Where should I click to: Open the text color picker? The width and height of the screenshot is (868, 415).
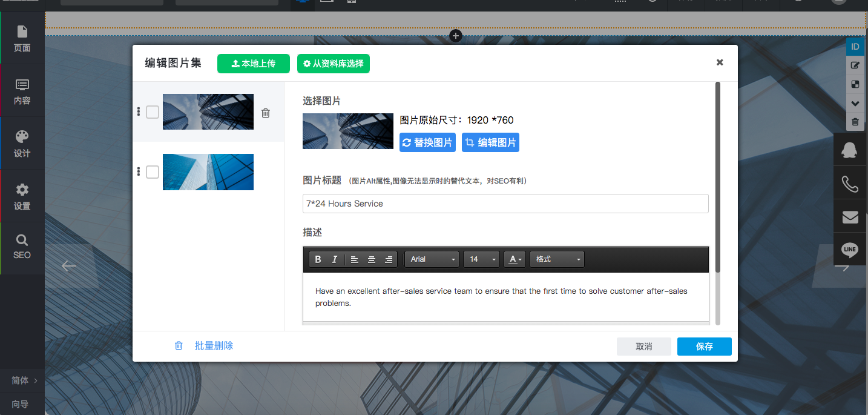515,259
